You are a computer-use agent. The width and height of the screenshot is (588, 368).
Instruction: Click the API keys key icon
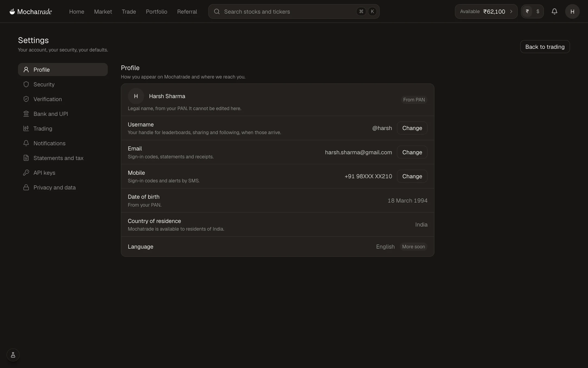(x=26, y=173)
